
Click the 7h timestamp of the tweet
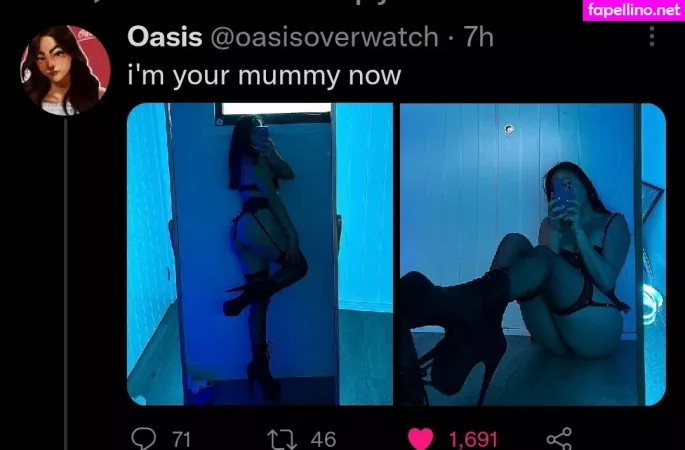pos(478,37)
